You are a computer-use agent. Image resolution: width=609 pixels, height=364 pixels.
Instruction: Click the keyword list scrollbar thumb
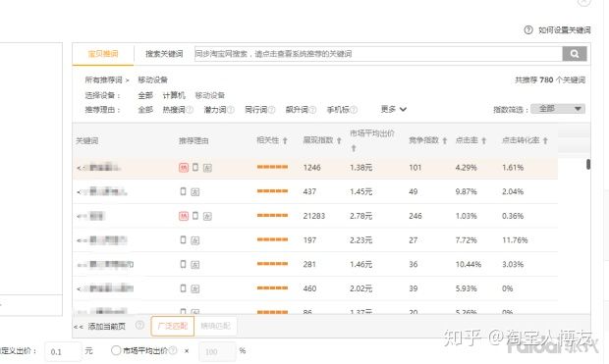tap(588, 164)
